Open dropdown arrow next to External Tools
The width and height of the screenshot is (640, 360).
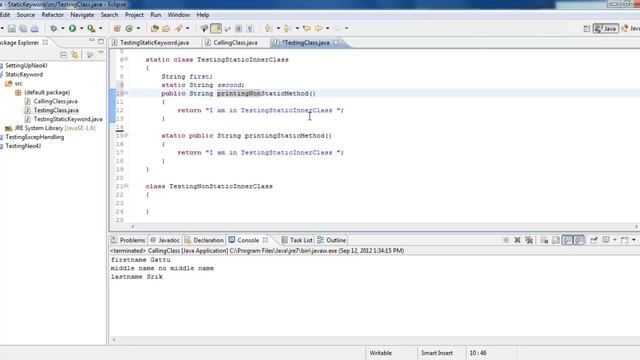[100, 28]
